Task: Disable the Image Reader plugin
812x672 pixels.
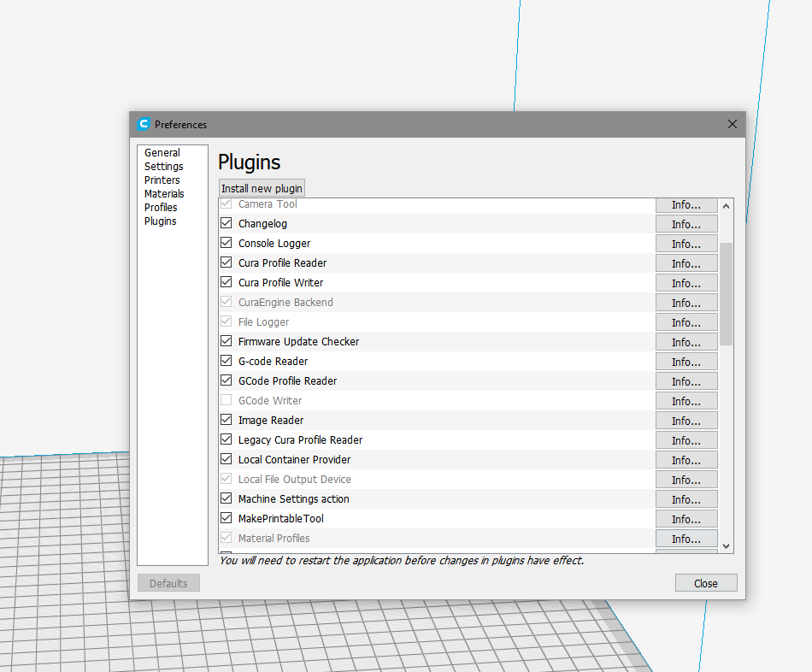Action: click(x=227, y=420)
